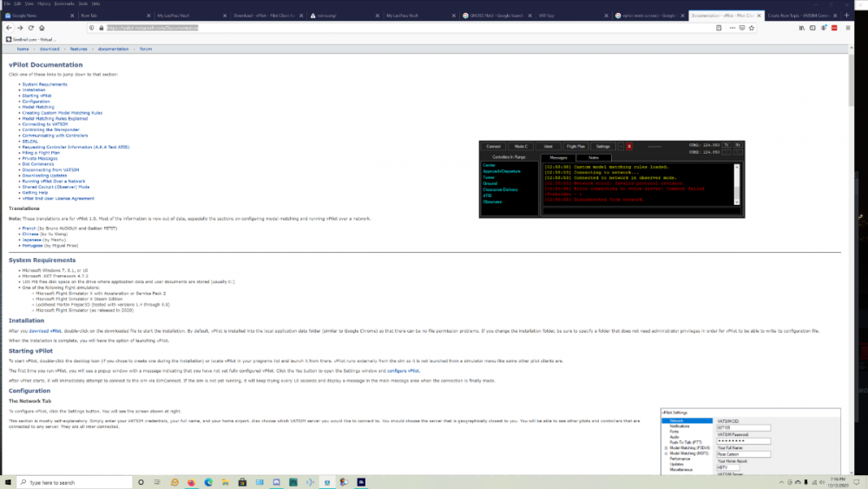Image resolution: width=868 pixels, height=489 pixels.
Task: Jump to System Requirements section
Action: click(x=44, y=84)
